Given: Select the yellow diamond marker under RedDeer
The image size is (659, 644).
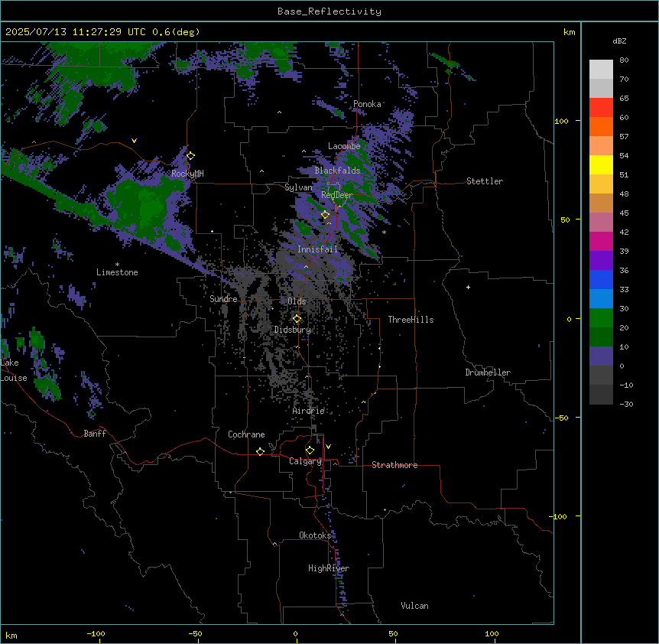Looking at the screenshot, I should pyautogui.click(x=325, y=215).
